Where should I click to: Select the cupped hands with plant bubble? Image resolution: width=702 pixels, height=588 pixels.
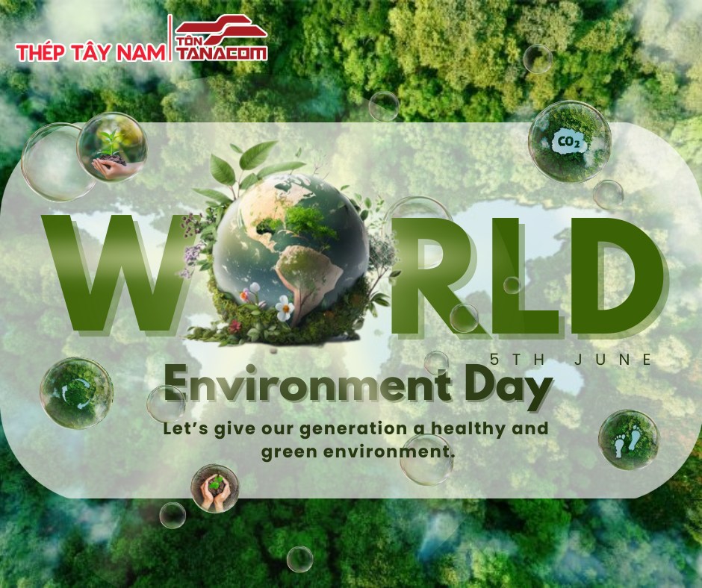point(214,488)
